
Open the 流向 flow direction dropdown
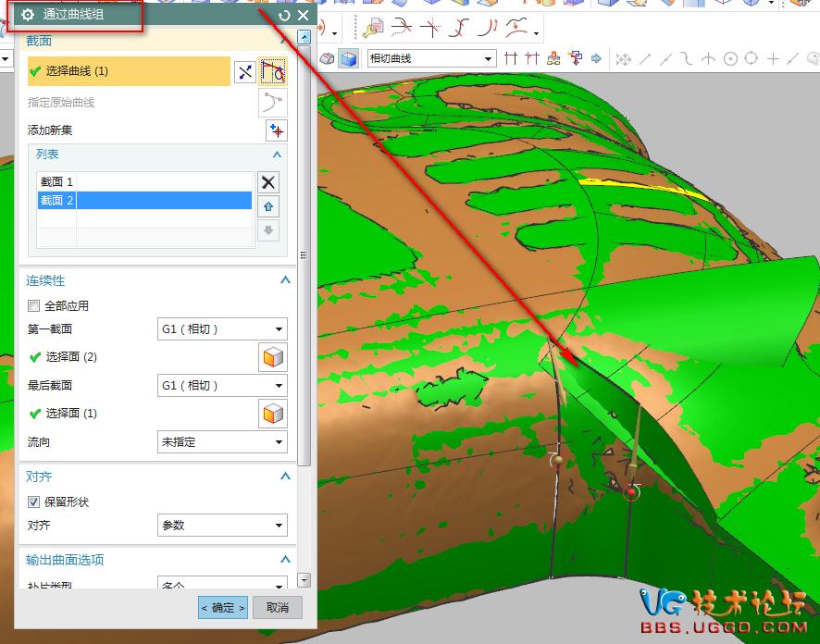coord(222,442)
